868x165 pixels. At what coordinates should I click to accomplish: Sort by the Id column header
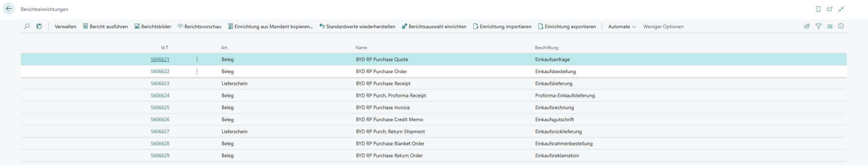coord(163,47)
